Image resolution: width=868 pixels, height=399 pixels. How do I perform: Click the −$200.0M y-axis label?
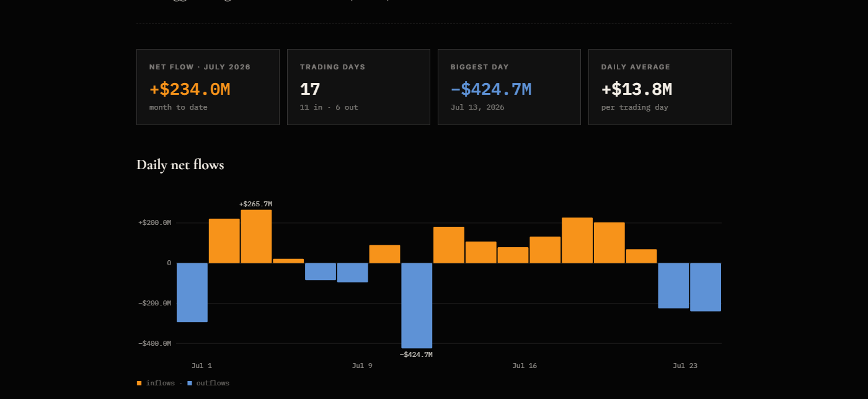pos(155,303)
